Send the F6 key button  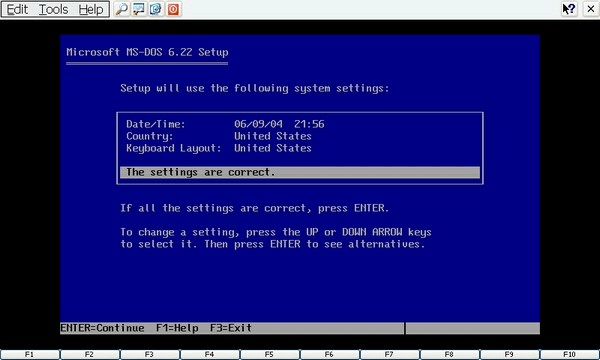[329, 355]
